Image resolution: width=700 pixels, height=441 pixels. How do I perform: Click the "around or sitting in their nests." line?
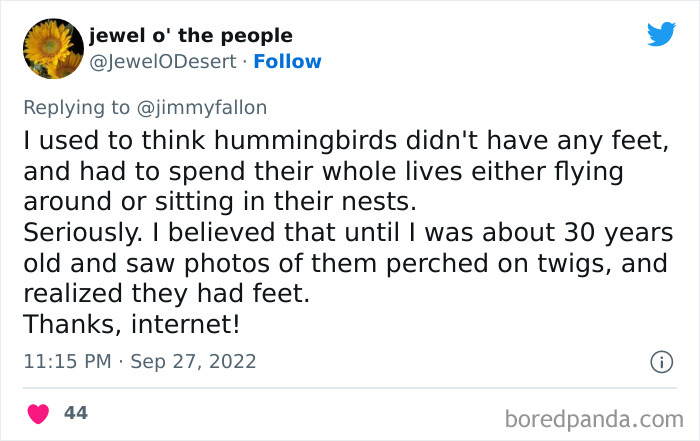(x=214, y=203)
